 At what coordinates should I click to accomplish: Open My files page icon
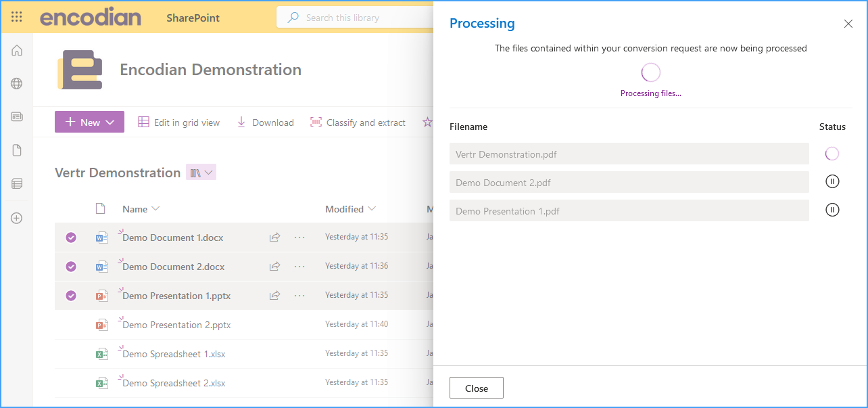point(17,150)
